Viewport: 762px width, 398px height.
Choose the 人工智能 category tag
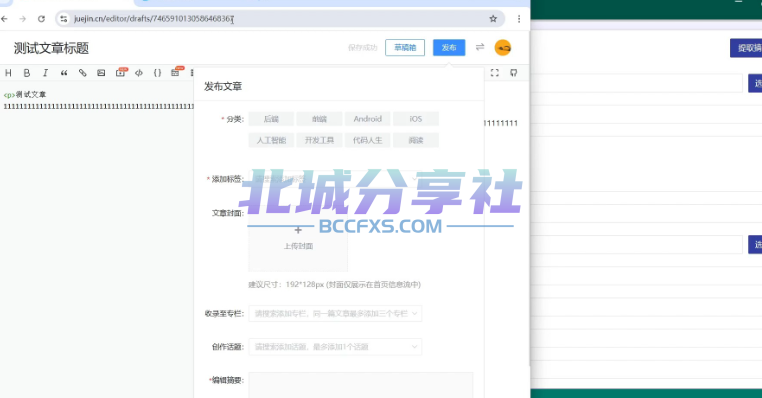coord(271,140)
